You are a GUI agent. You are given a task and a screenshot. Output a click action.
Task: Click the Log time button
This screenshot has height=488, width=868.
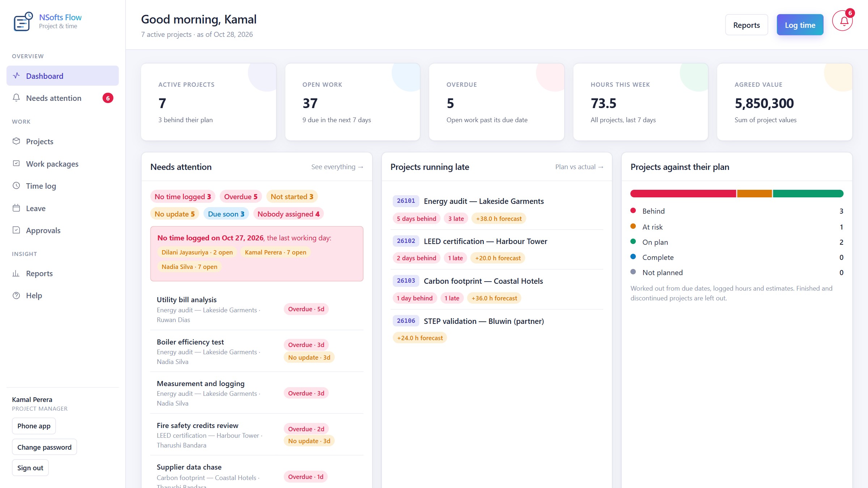(800, 25)
